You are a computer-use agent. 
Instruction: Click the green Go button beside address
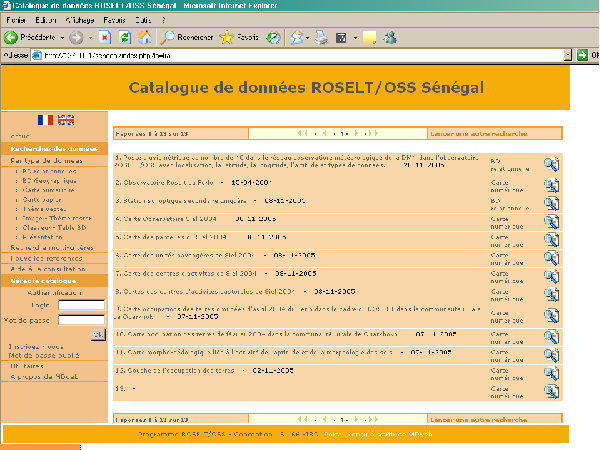582,55
